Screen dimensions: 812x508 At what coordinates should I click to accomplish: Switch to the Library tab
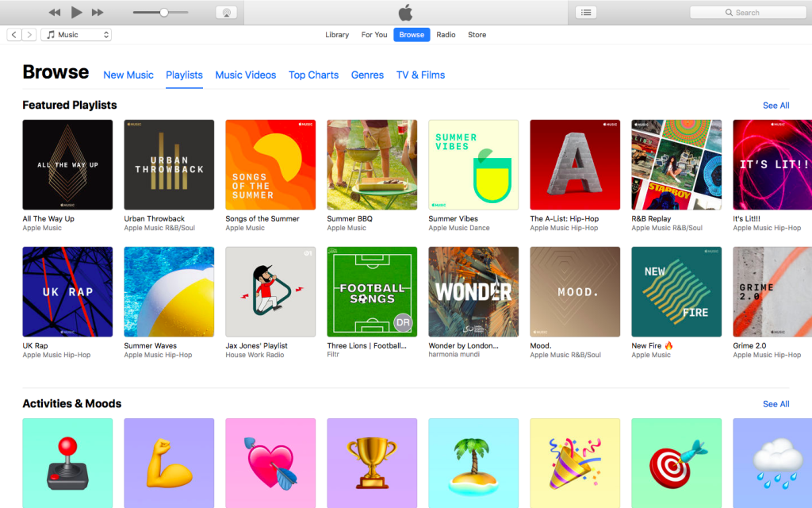point(337,35)
